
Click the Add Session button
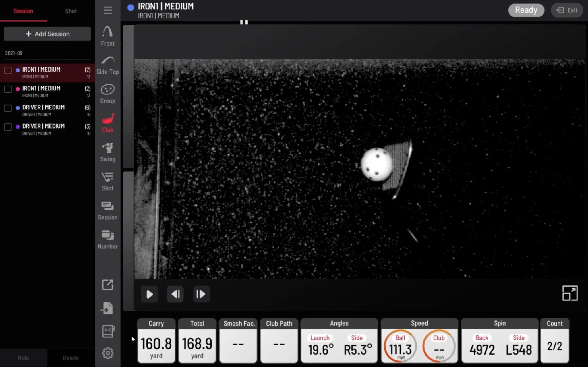[x=47, y=34]
